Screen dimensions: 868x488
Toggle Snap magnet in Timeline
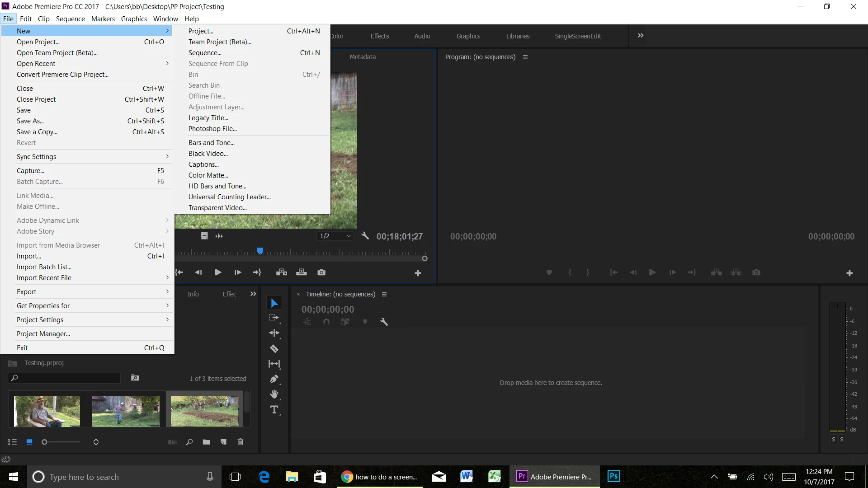tap(326, 322)
